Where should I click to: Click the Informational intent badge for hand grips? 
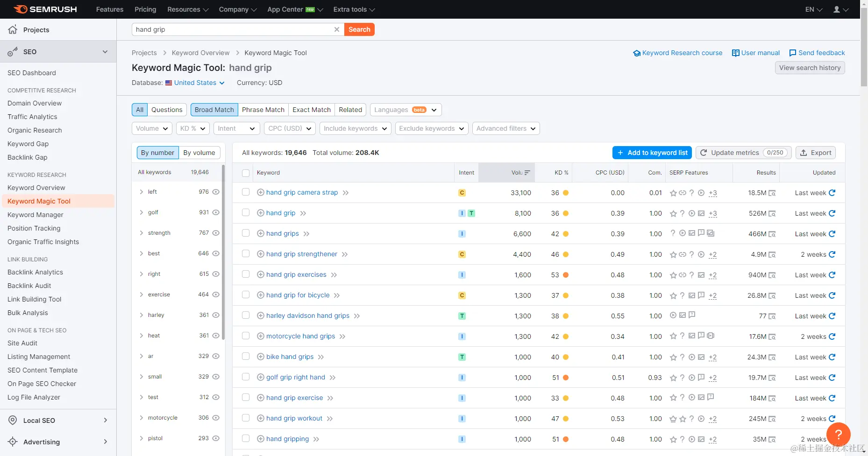(x=462, y=234)
